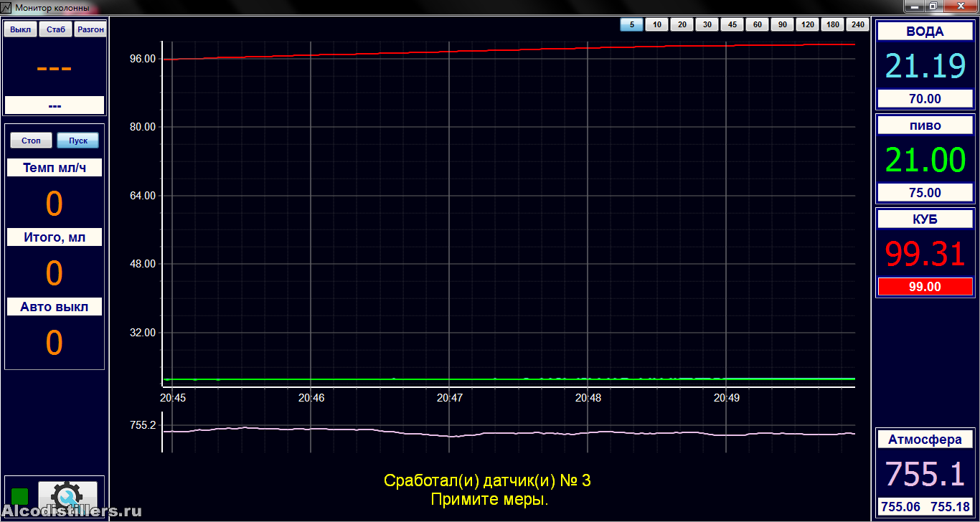Click the Темп мл/ч label
The image size is (980, 522).
pos(55,168)
